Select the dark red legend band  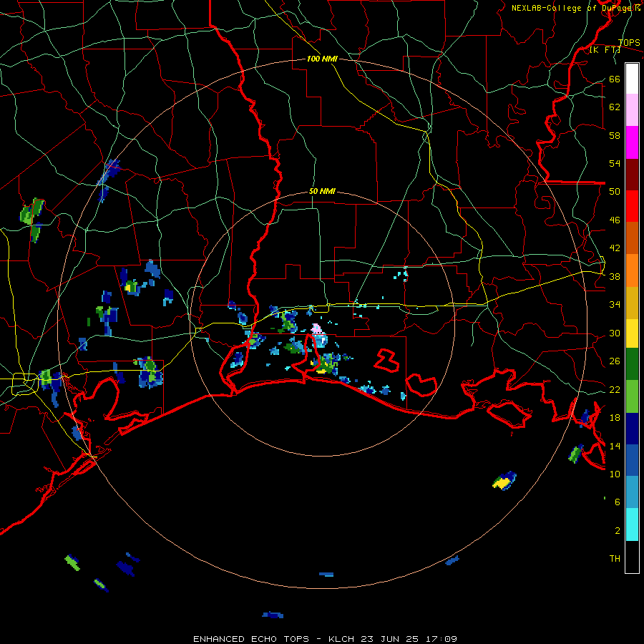(x=632, y=175)
